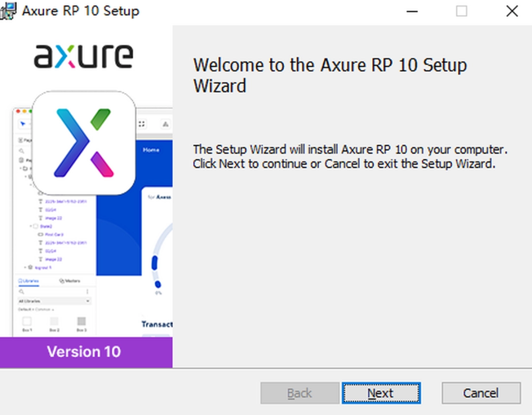Click the axure logo above the preview image

83,56
